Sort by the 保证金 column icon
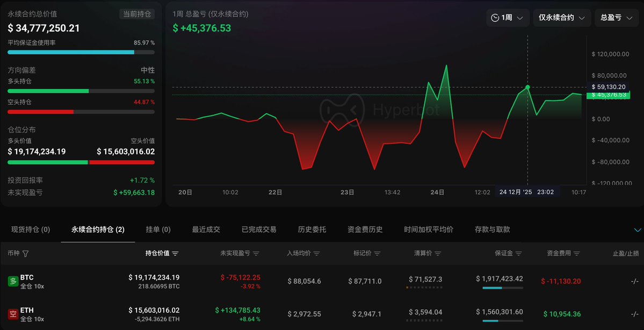The image size is (644, 330). pos(519,254)
